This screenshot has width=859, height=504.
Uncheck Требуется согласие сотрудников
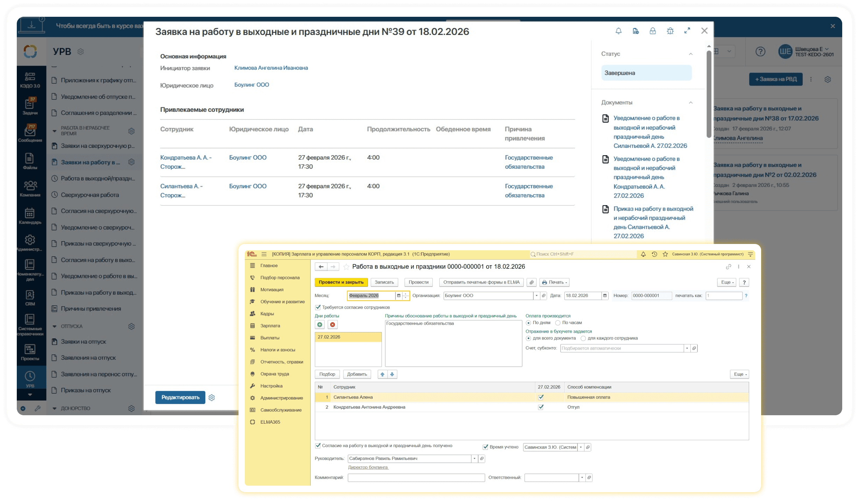click(x=318, y=307)
